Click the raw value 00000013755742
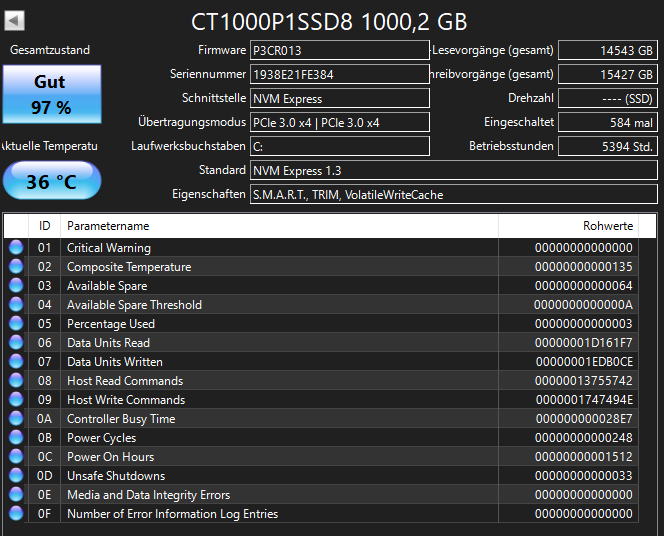 click(584, 381)
